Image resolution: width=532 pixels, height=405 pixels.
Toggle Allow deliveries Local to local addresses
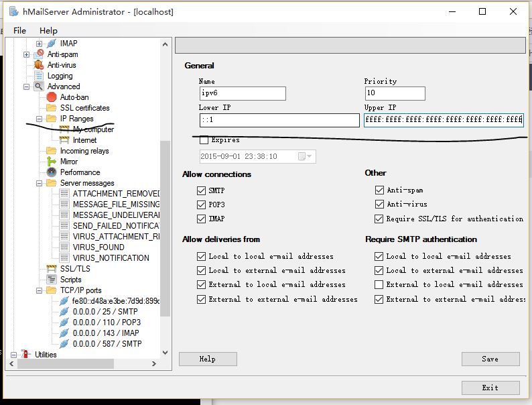point(201,256)
